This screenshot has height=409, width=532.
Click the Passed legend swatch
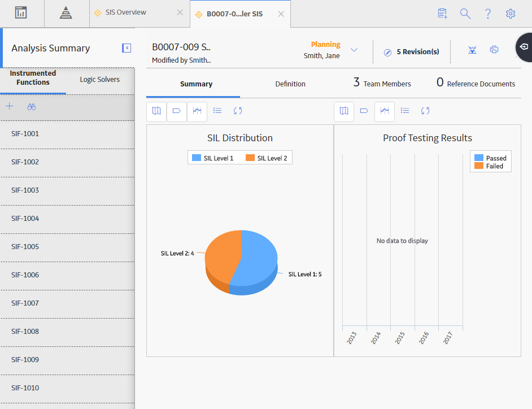(x=479, y=158)
